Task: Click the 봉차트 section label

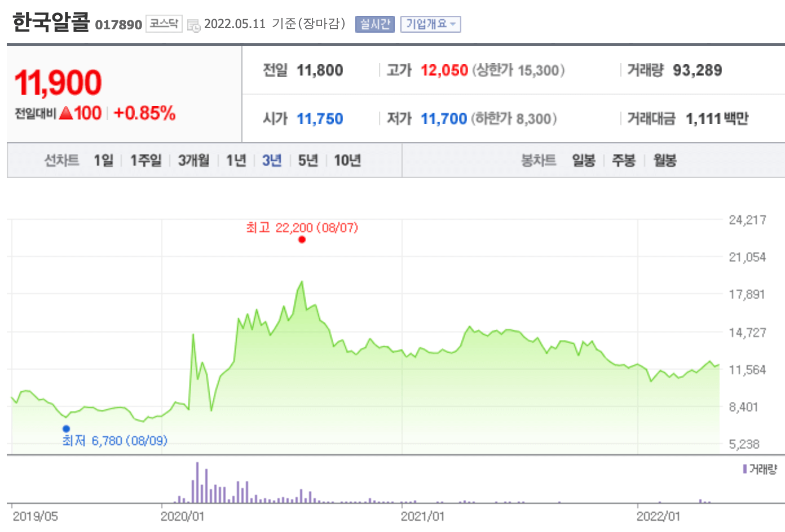Action: pos(539,161)
